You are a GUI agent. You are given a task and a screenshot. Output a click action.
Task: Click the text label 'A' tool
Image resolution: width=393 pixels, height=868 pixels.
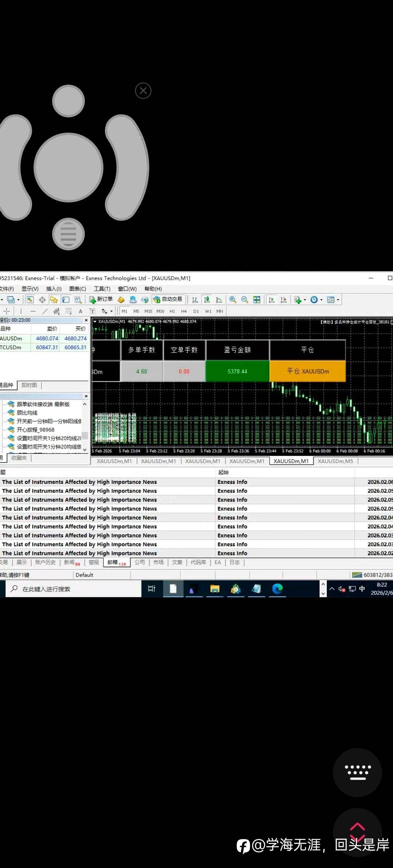80,311
